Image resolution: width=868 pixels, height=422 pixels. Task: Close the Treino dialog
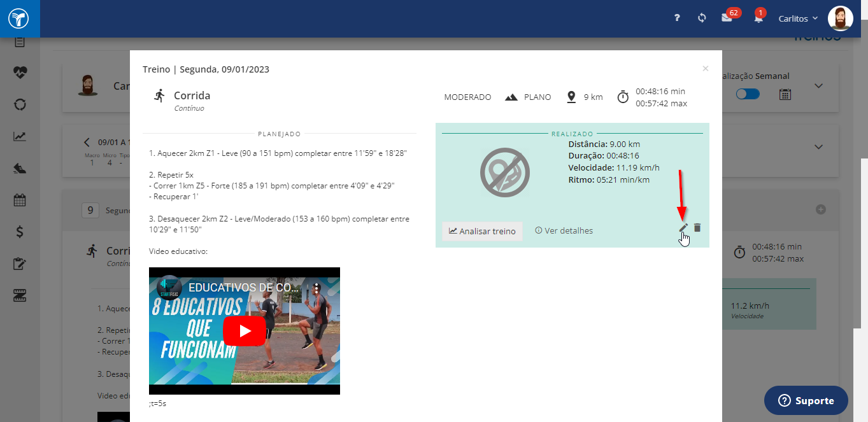705,68
